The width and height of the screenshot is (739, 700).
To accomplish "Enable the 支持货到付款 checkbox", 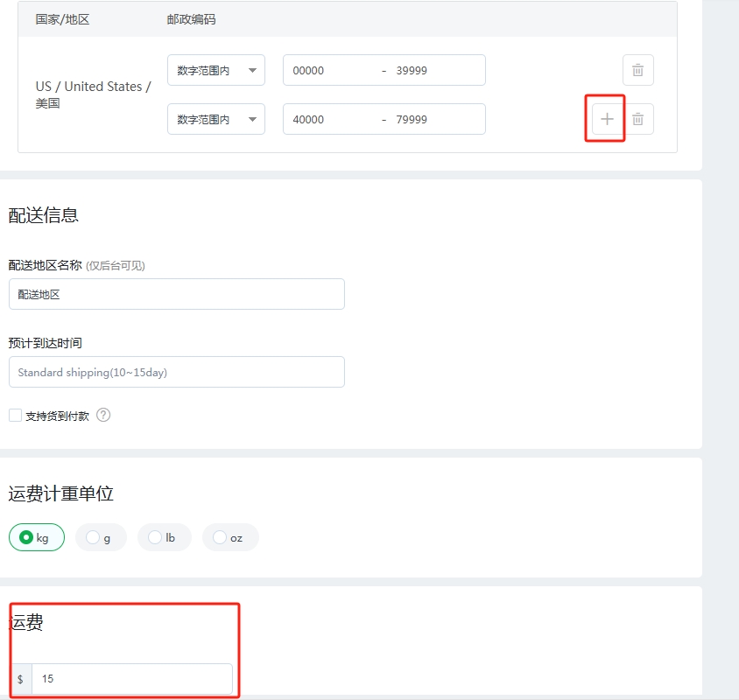I will click(15, 416).
